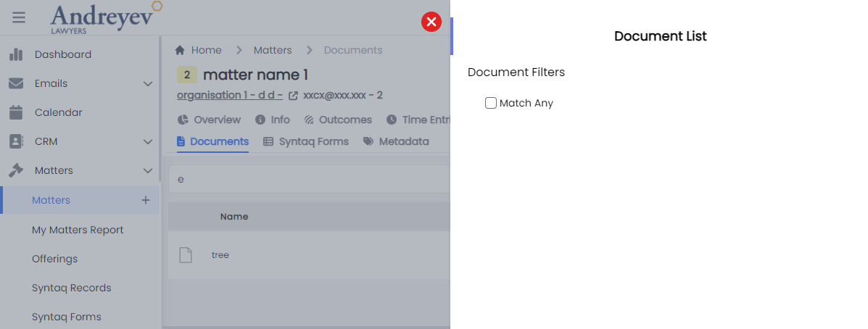Screen dimensions: 868x329
Task: Expand the Emails sidebar menu
Action: pos(147,84)
